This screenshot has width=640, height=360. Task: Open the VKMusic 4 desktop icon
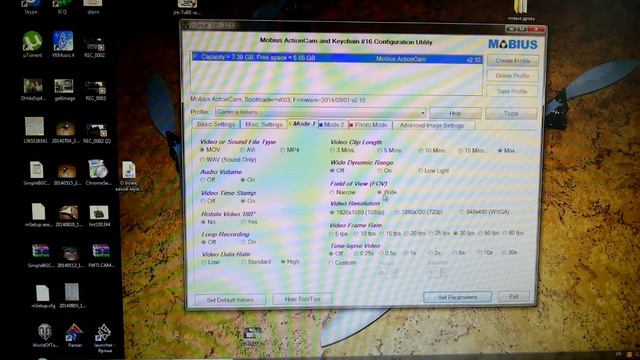(63, 44)
